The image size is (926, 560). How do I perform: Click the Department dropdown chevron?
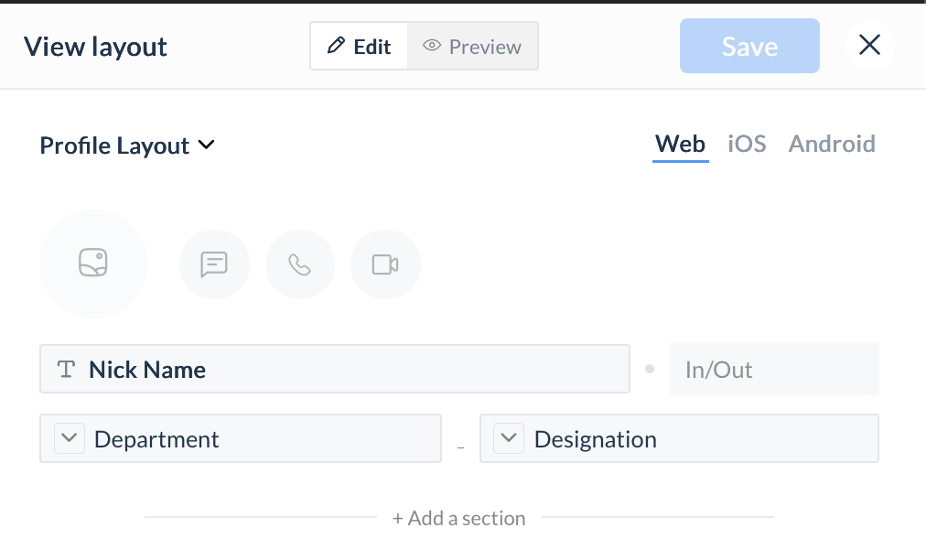(x=70, y=438)
